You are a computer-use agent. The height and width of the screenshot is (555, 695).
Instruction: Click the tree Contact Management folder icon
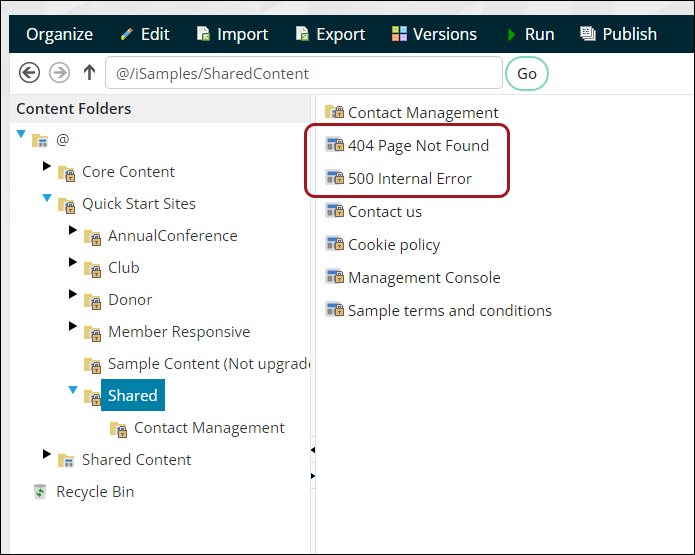click(x=118, y=429)
